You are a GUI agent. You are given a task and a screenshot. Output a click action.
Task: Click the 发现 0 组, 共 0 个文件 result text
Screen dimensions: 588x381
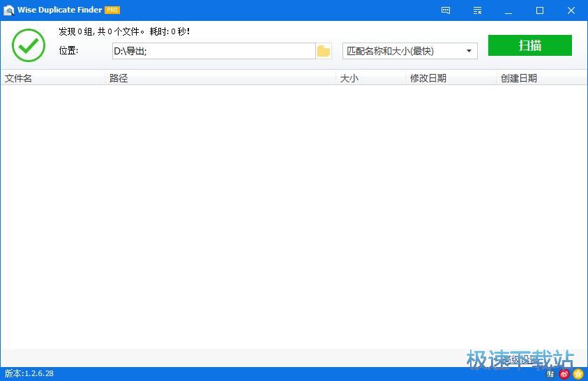(x=101, y=31)
